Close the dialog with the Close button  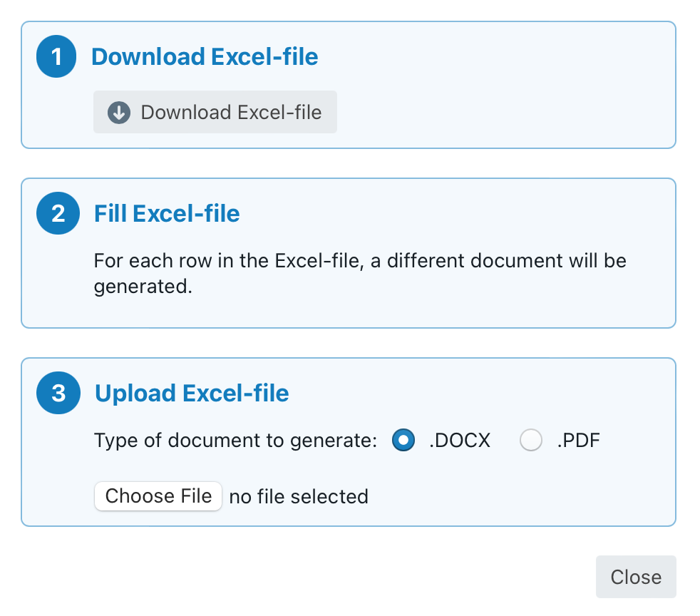[x=636, y=577]
